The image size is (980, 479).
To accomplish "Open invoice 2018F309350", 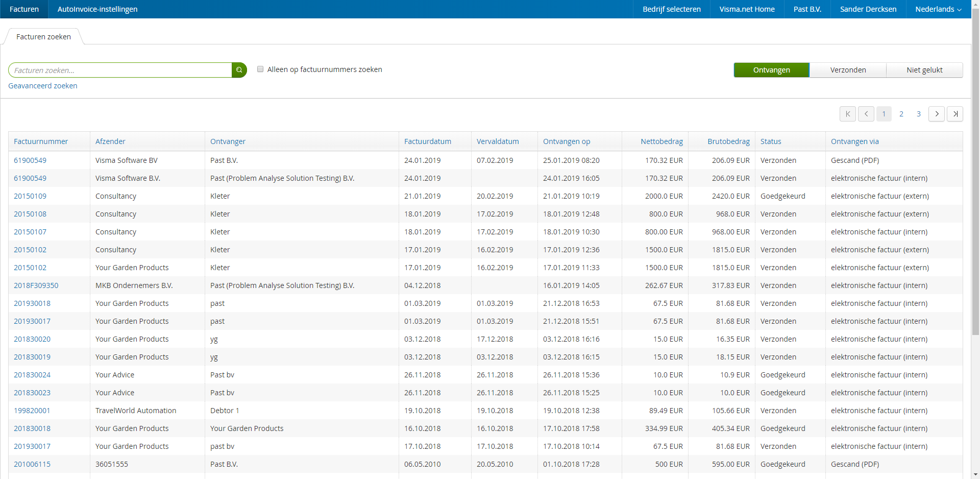I will tap(36, 285).
